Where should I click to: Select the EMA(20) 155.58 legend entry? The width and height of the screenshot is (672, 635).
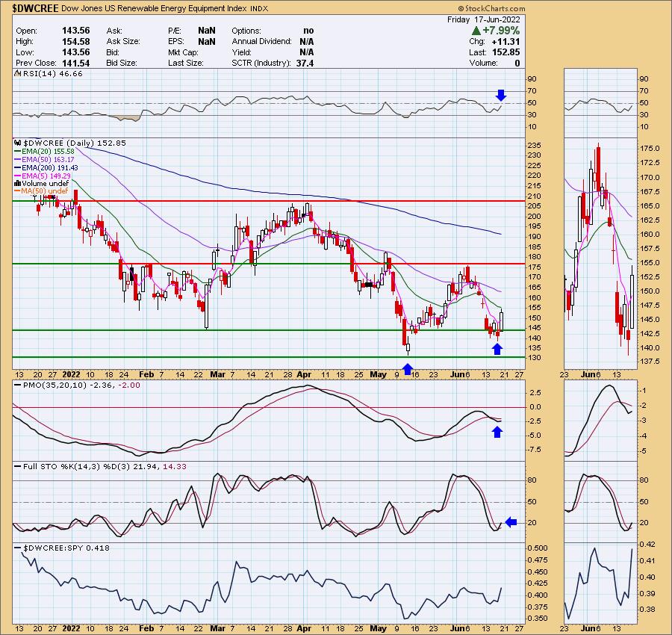46,150
